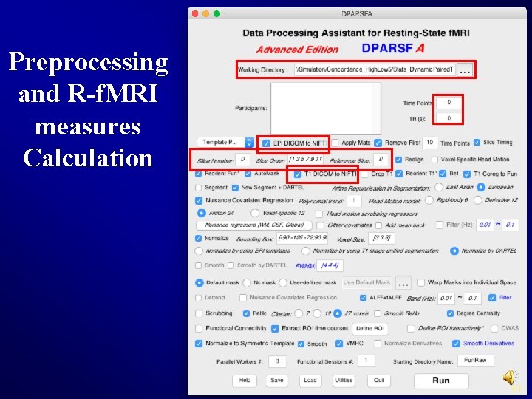
Task: Click the TR (s) input field
Action: coord(449,118)
